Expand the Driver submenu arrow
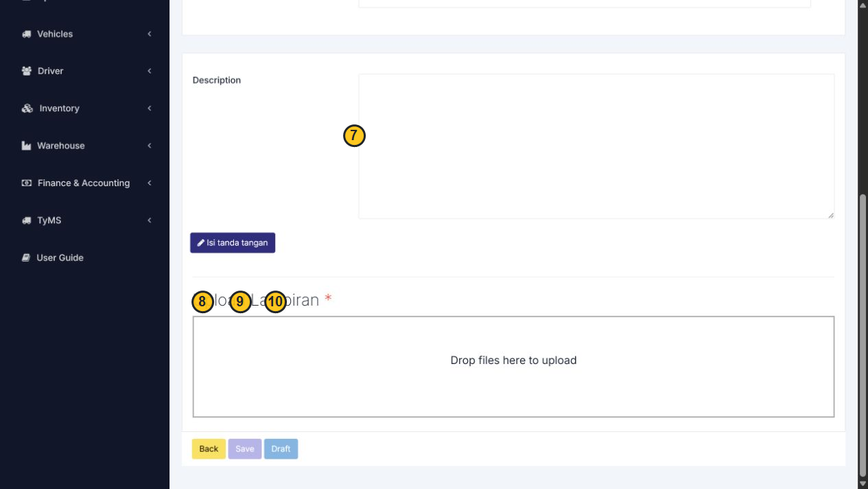The image size is (868, 489). pos(149,71)
